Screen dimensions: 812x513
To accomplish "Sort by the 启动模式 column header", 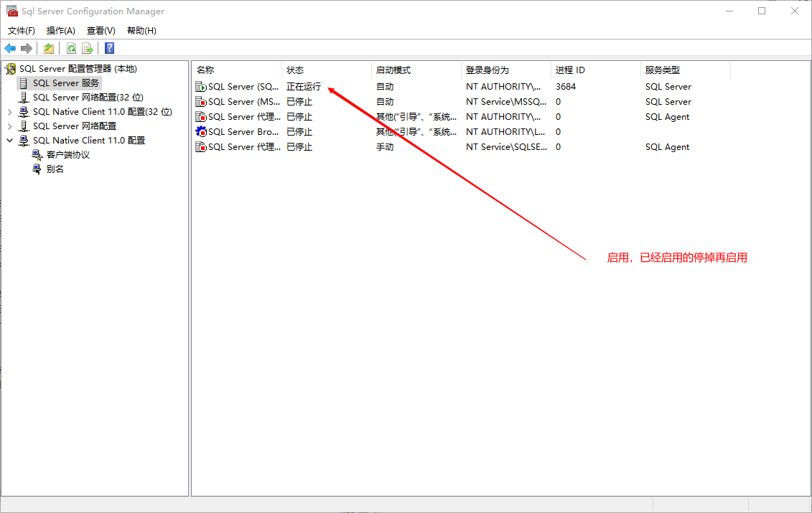I will pos(416,70).
